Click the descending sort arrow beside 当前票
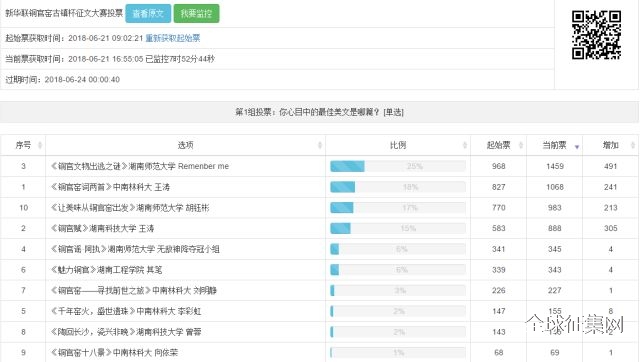The height and width of the screenshot is (362, 640). click(x=577, y=147)
